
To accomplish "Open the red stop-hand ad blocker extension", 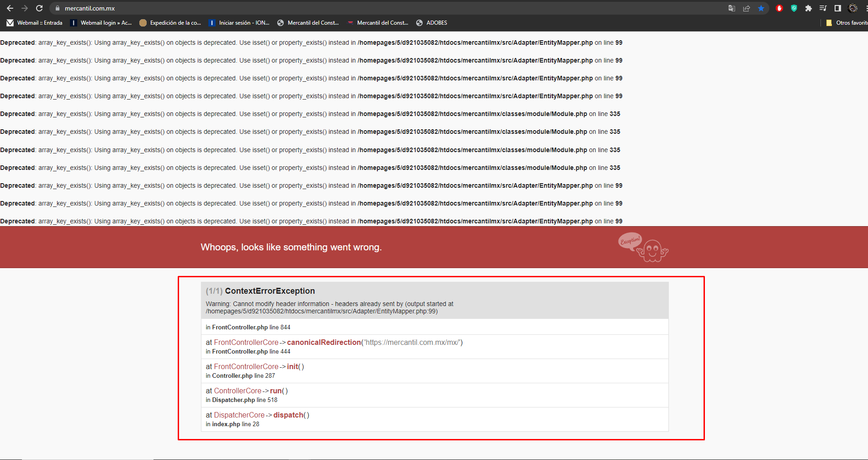I will click(x=779, y=8).
